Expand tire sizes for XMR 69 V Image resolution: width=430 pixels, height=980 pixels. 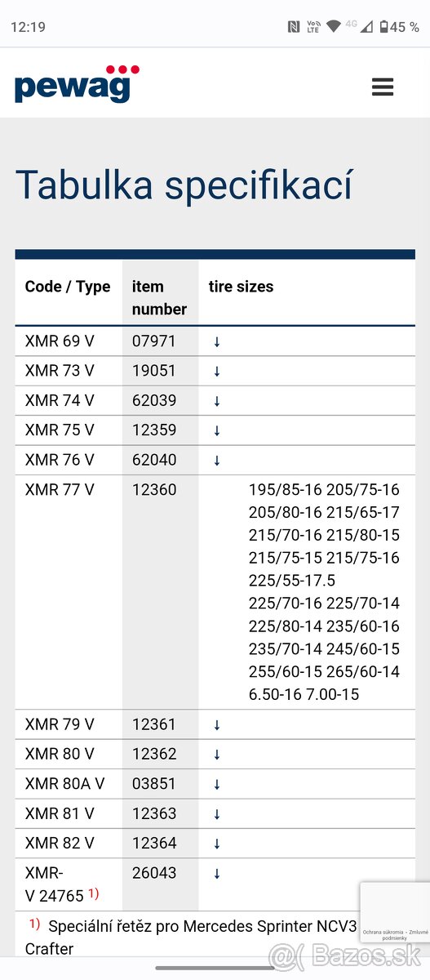coord(217,341)
